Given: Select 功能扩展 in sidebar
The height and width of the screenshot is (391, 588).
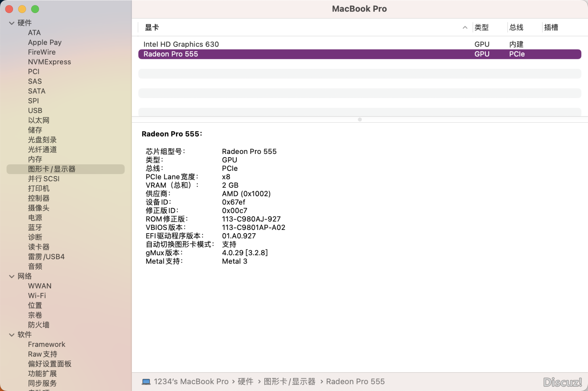Looking at the screenshot, I should pos(42,374).
